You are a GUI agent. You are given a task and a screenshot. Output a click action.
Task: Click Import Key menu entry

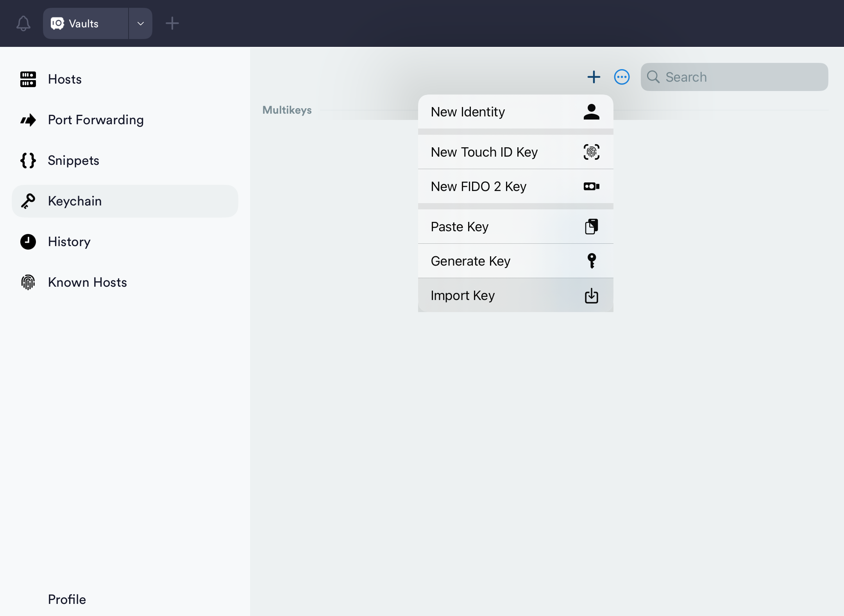coord(515,295)
